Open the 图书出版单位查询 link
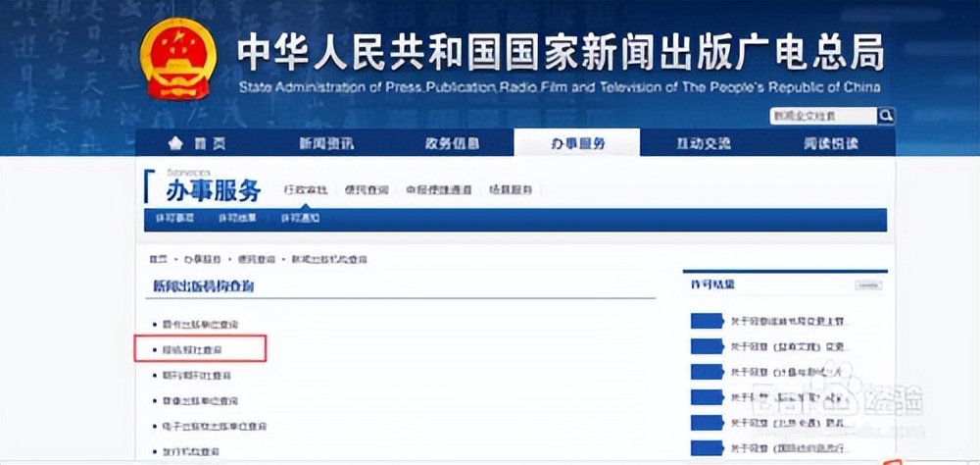980x465 pixels. point(200,325)
